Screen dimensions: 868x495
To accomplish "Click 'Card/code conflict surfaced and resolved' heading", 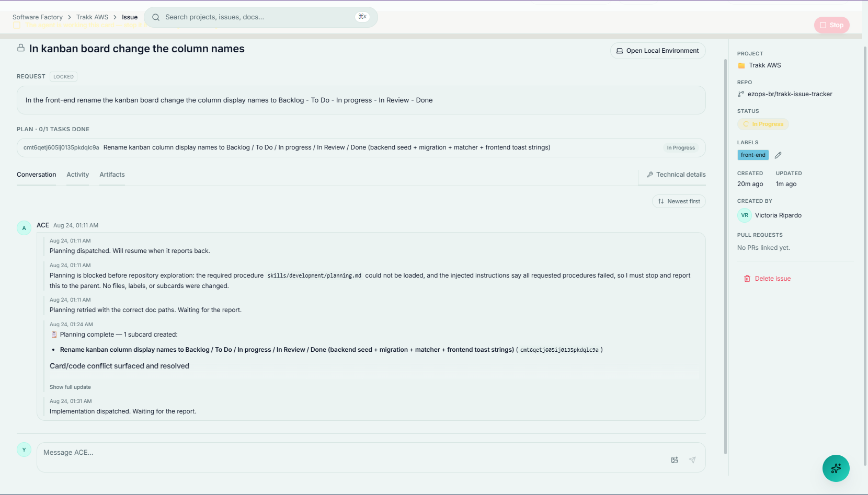I will (119, 366).
